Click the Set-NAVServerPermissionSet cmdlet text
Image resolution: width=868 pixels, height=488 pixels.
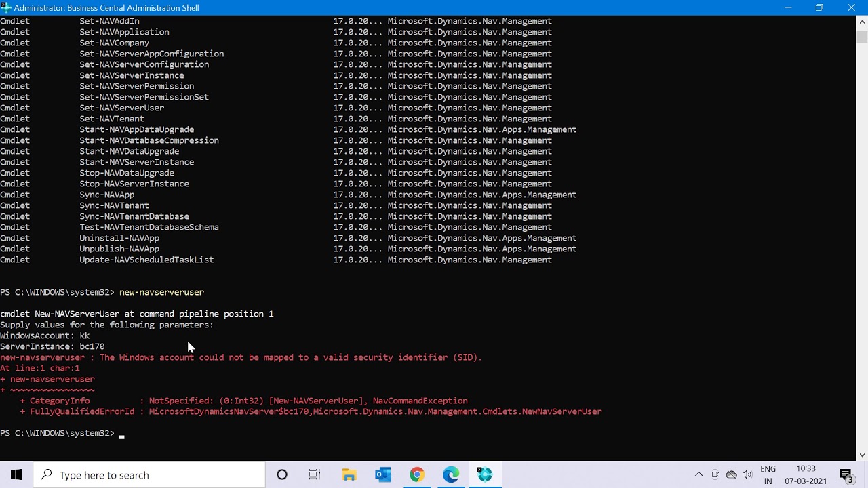pos(144,97)
